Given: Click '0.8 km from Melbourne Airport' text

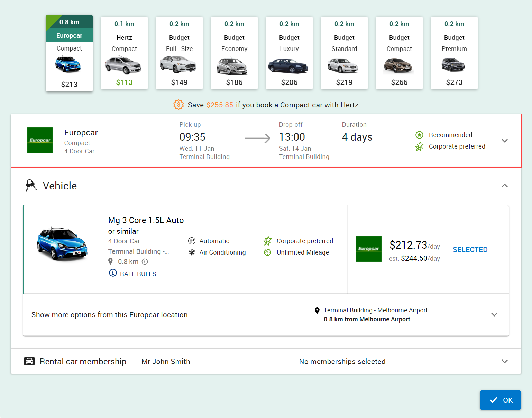Looking at the screenshot, I should (x=367, y=319).
